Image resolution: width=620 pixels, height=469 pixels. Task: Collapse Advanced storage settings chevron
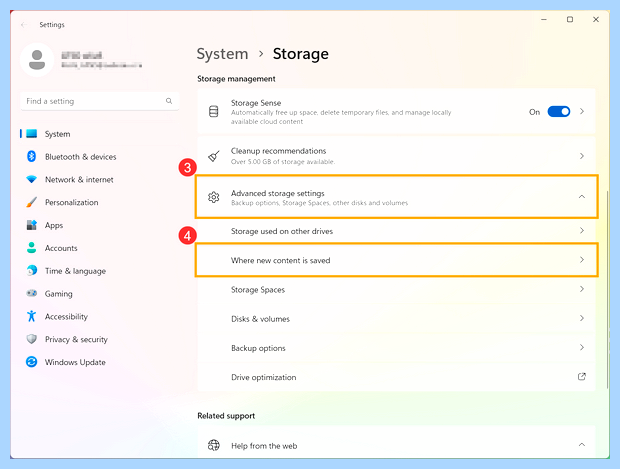(582, 197)
